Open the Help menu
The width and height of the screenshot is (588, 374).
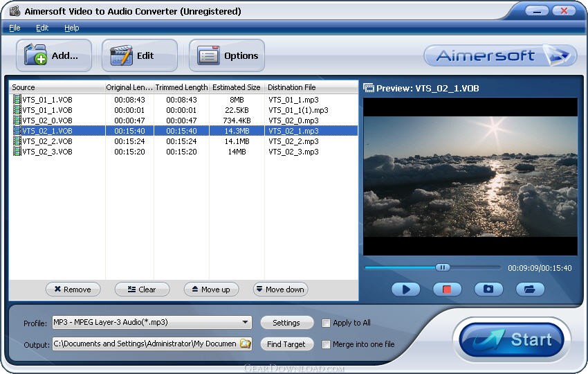pyautogui.click(x=72, y=28)
